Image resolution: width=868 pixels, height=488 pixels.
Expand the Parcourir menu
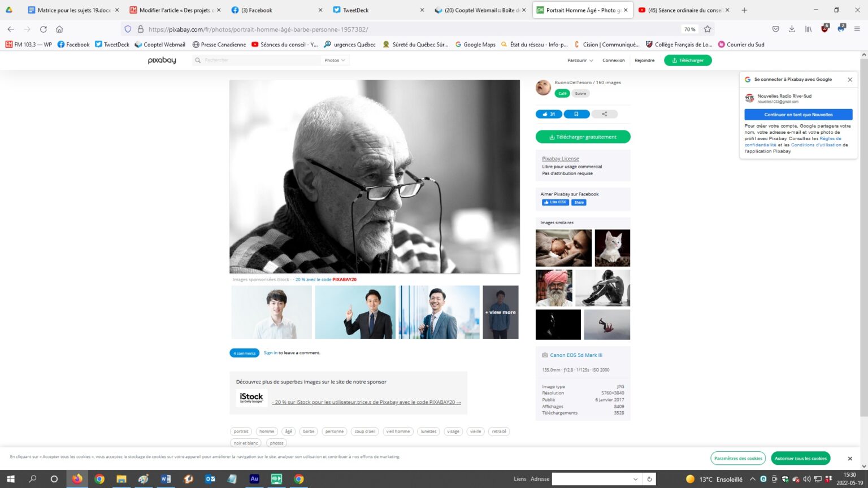(580, 60)
